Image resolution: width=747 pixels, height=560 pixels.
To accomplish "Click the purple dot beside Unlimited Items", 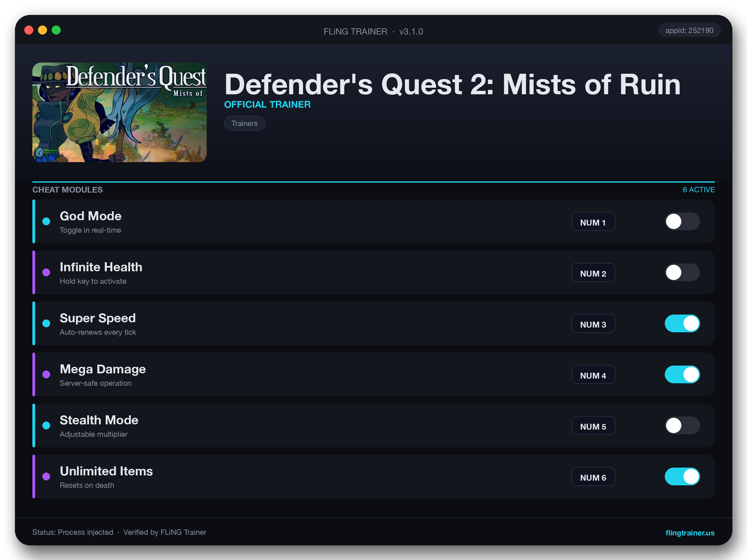I will [46, 476].
